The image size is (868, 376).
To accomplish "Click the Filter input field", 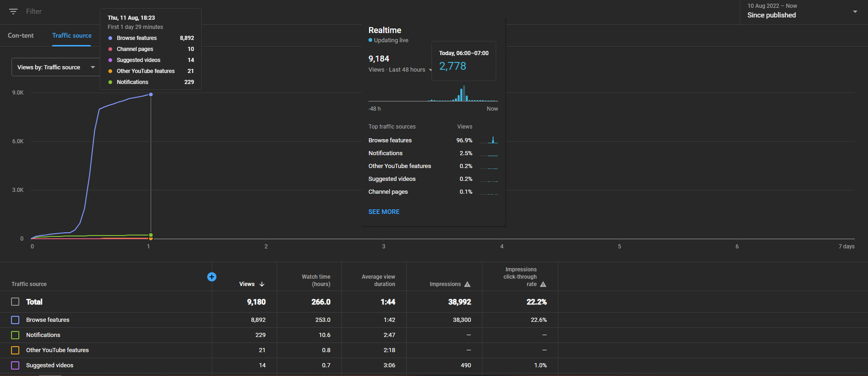I will click(34, 11).
